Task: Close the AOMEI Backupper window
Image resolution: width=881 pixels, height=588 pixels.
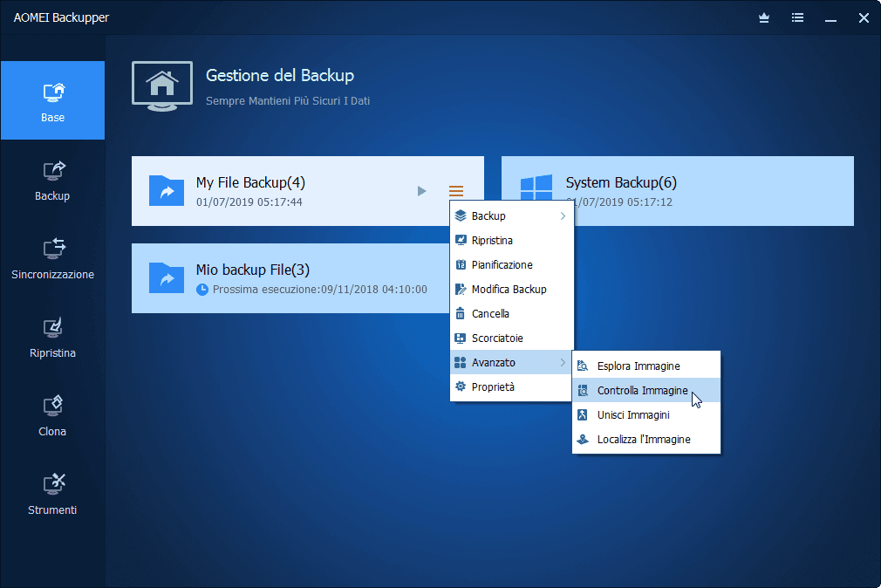Action: coord(864,18)
